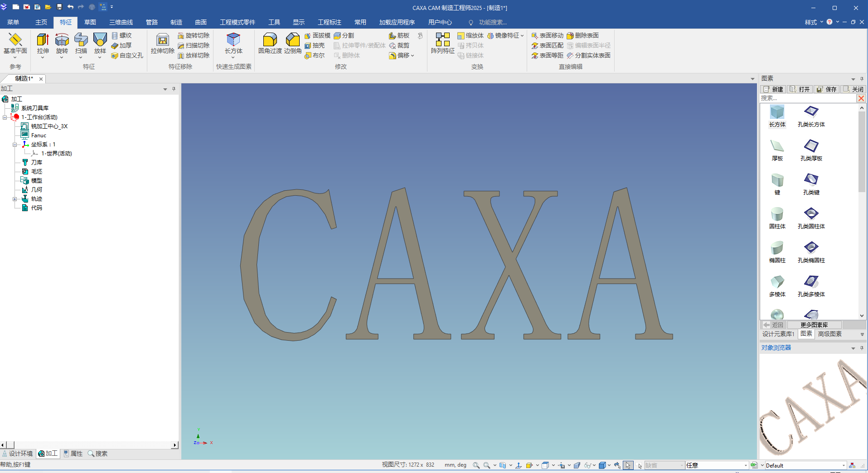Pick the 圆柱体 cylinder element thumbnail
The width and height of the screenshot is (868, 473).
tap(777, 214)
